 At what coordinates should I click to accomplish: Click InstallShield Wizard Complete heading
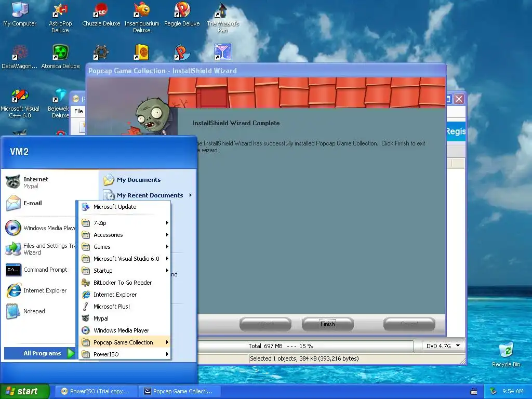click(x=236, y=123)
